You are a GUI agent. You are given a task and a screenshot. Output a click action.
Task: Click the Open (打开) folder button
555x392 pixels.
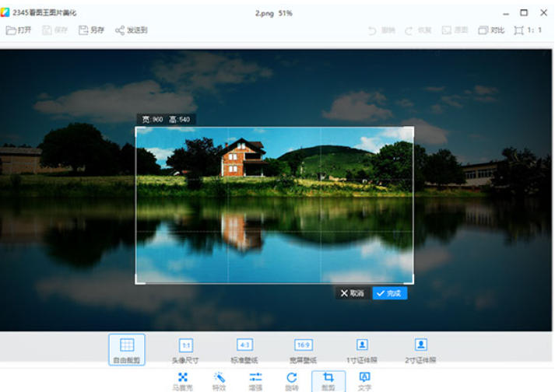pyautogui.click(x=19, y=30)
